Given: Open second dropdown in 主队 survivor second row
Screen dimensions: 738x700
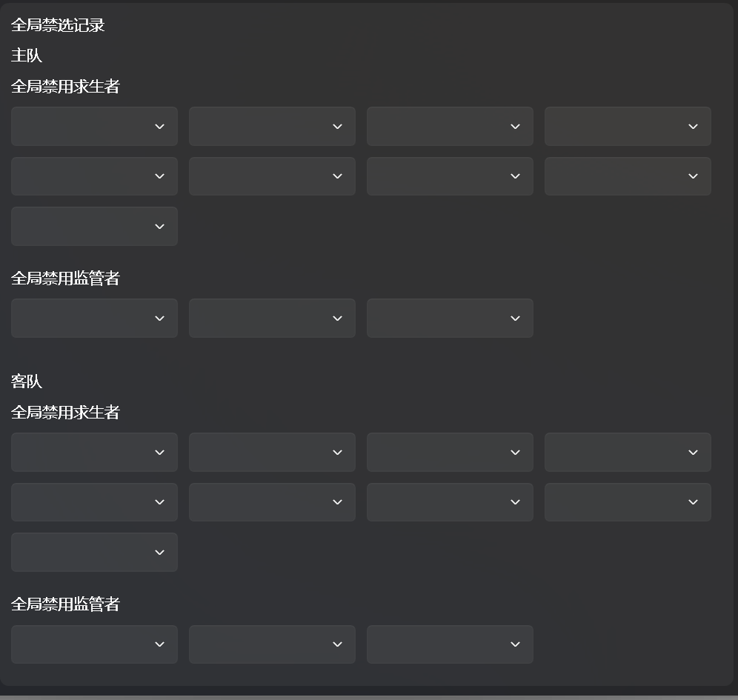Looking at the screenshot, I should coord(272,176).
